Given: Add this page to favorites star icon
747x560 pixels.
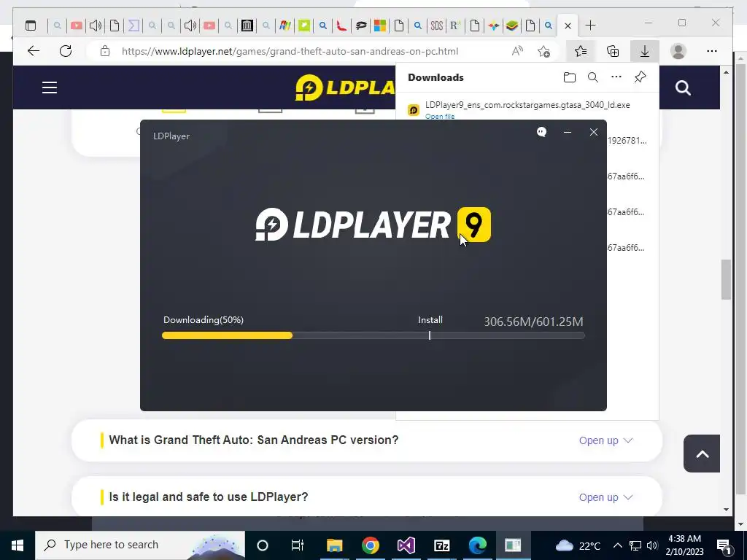Looking at the screenshot, I should point(543,51).
